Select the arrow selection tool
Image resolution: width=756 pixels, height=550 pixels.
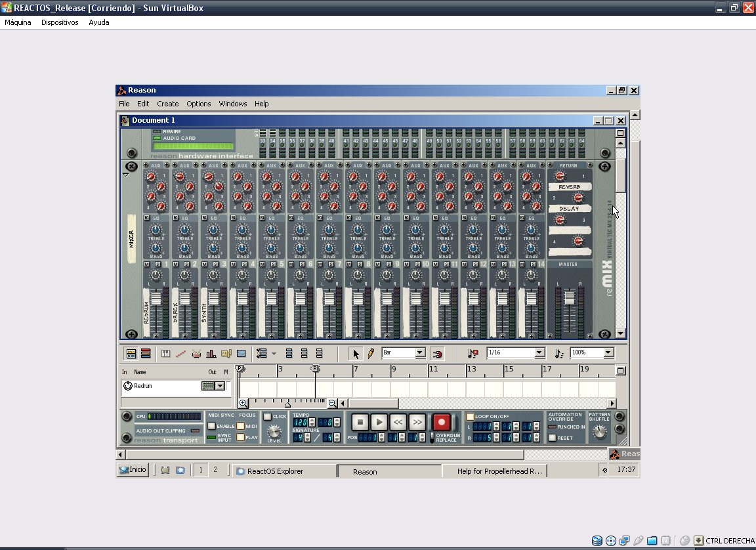click(x=356, y=354)
